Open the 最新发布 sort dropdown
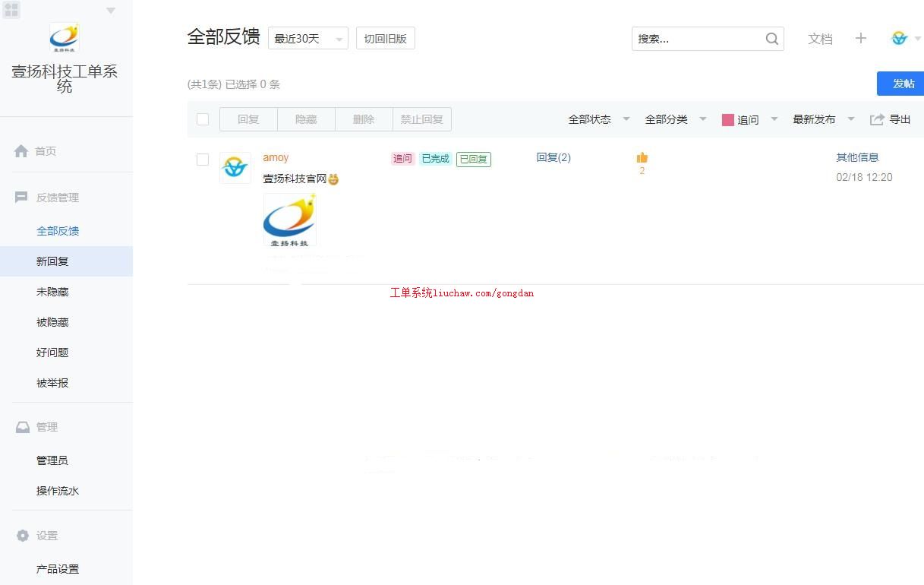 (x=823, y=119)
